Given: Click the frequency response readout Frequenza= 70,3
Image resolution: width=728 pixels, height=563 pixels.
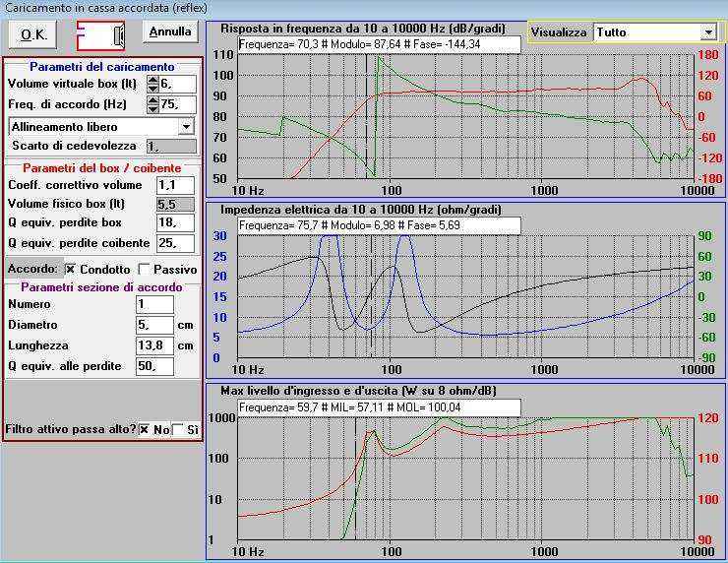Looking at the screenshot, I should 380,45.
